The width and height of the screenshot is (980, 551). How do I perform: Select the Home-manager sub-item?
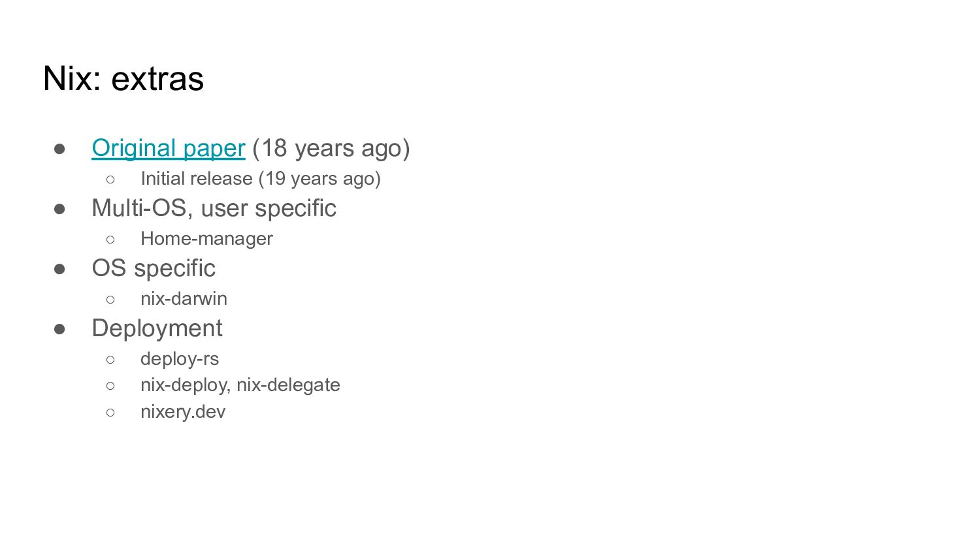coord(206,239)
